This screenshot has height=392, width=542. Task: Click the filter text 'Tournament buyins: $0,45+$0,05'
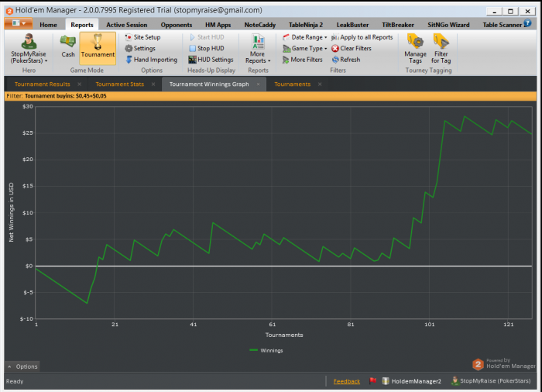pyautogui.click(x=66, y=96)
